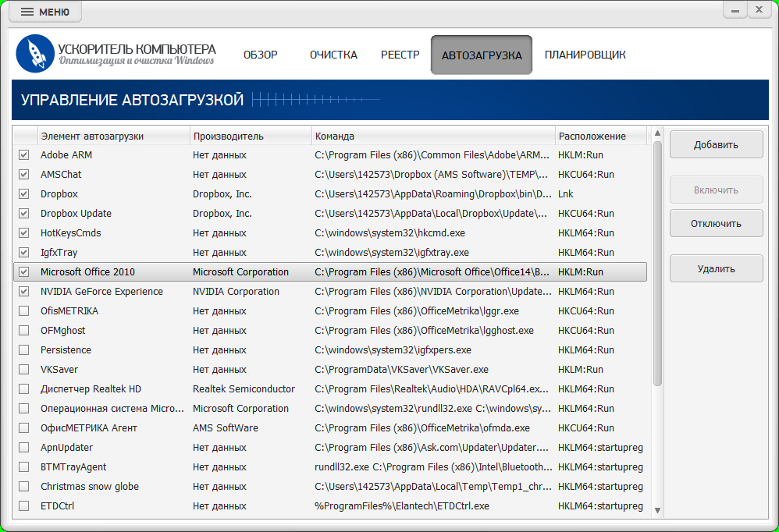Click the rocket logo icon

pos(35,54)
